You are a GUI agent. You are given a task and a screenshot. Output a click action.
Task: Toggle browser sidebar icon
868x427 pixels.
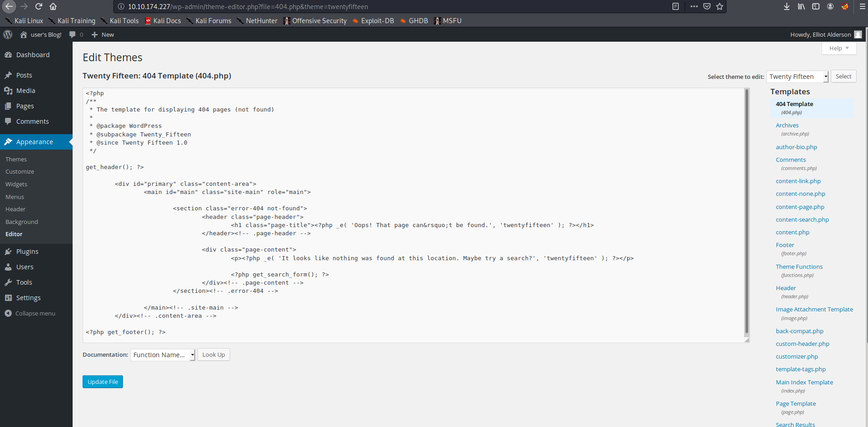coord(816,6)
